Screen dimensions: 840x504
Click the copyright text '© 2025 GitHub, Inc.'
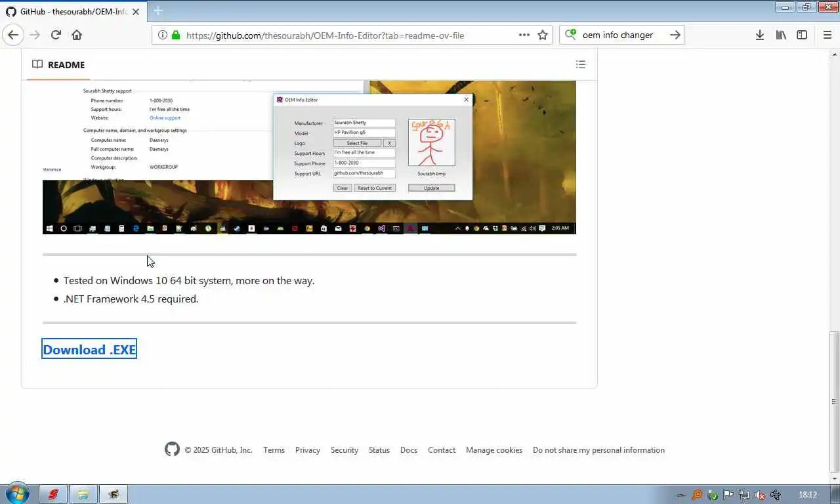pyautogui.click(x=219, y=450)
